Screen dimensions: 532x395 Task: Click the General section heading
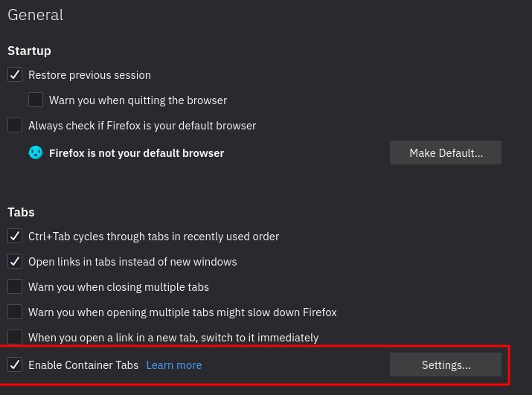pyautogui.click(x=35, y=15)
